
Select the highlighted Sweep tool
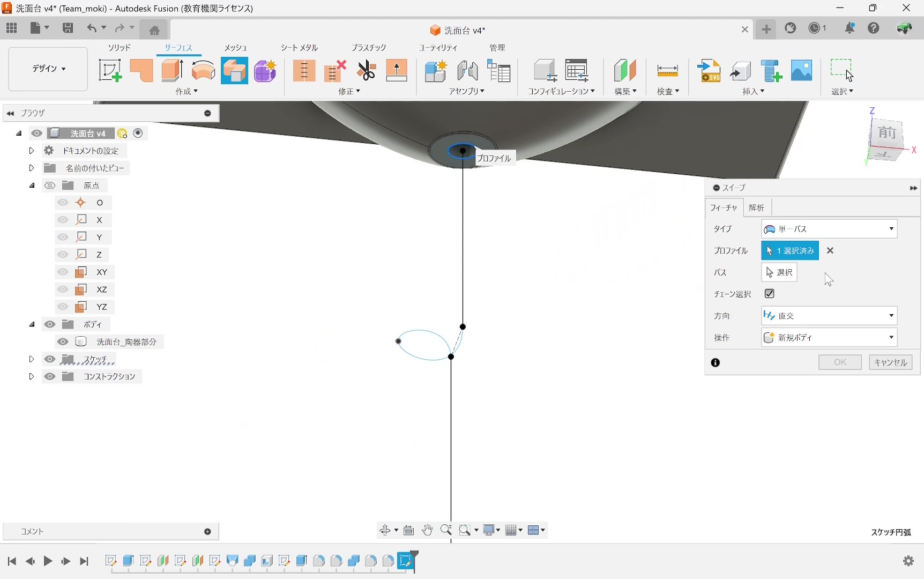point(234,71)
